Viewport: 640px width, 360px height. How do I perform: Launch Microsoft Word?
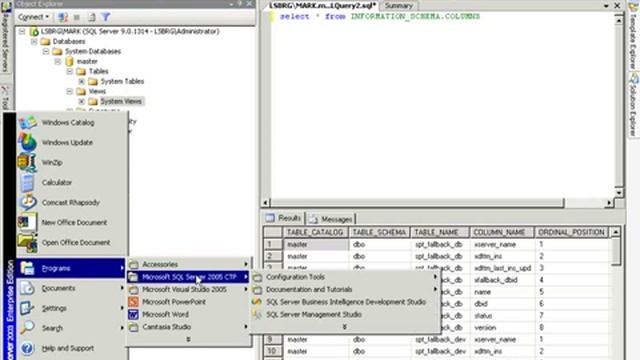tap(188, 314)
